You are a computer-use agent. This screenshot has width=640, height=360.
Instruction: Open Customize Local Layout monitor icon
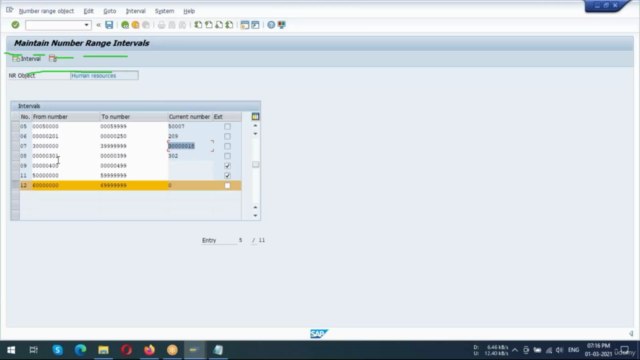(x=282, y=25)
